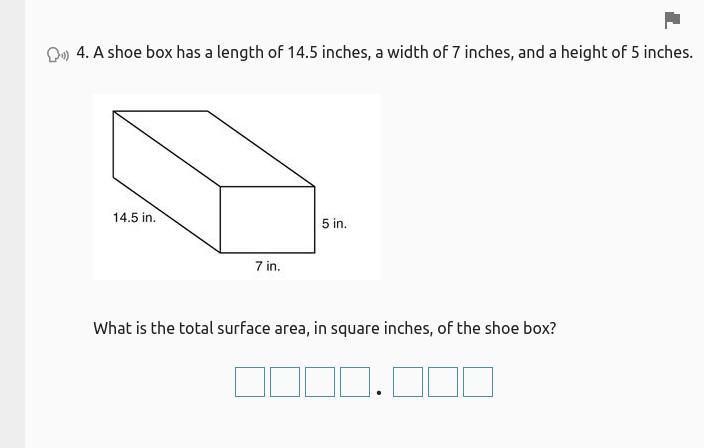Click the front face of the box
This screenshot has width=704, height=448.
coord(268,220)
